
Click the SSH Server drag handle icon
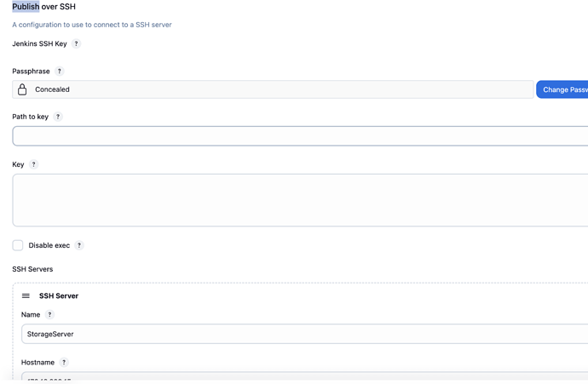(x=26, y=296)
